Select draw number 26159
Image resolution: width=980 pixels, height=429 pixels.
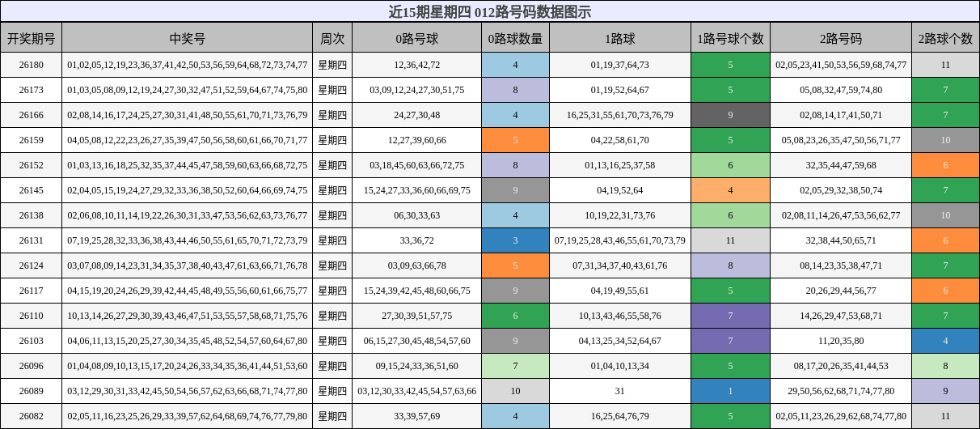pos(32,140)
